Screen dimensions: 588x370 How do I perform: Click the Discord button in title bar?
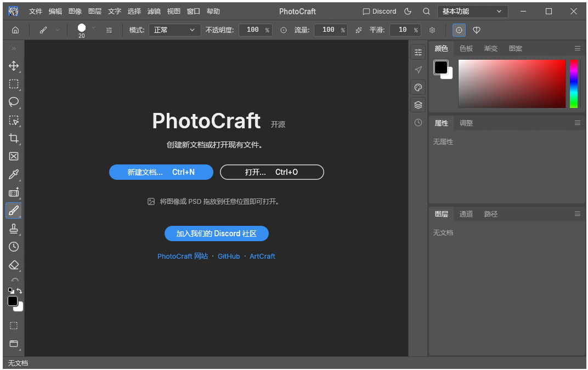(x=379, y=12)
